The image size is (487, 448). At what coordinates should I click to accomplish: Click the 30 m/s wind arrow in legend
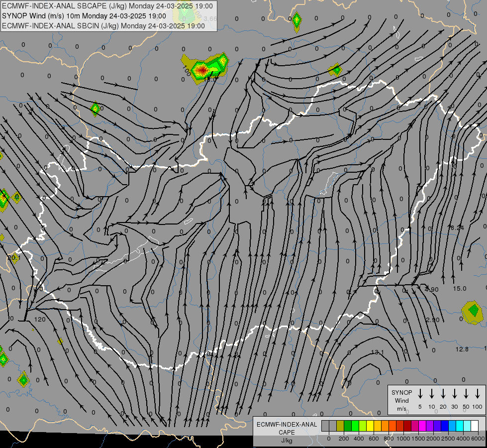point(454,394)
